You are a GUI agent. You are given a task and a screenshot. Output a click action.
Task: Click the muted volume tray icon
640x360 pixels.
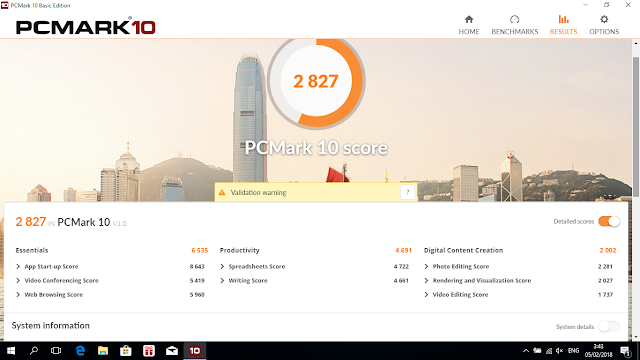(560, 351)
